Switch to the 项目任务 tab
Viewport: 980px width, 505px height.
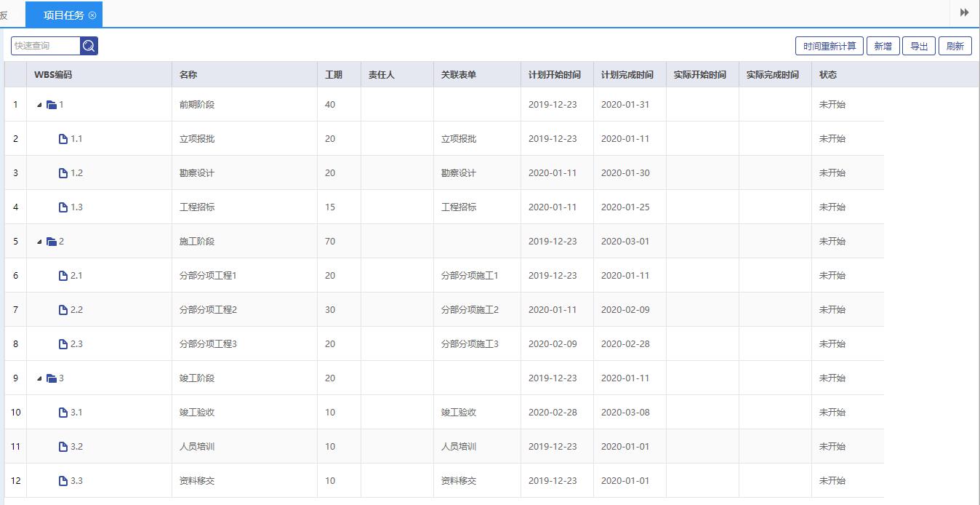pos(63,15)
